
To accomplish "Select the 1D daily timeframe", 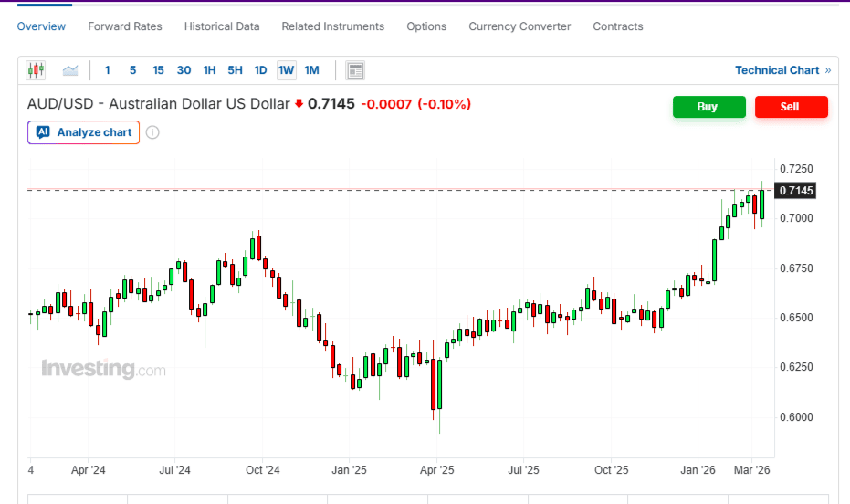I will (x=260, y=70).
